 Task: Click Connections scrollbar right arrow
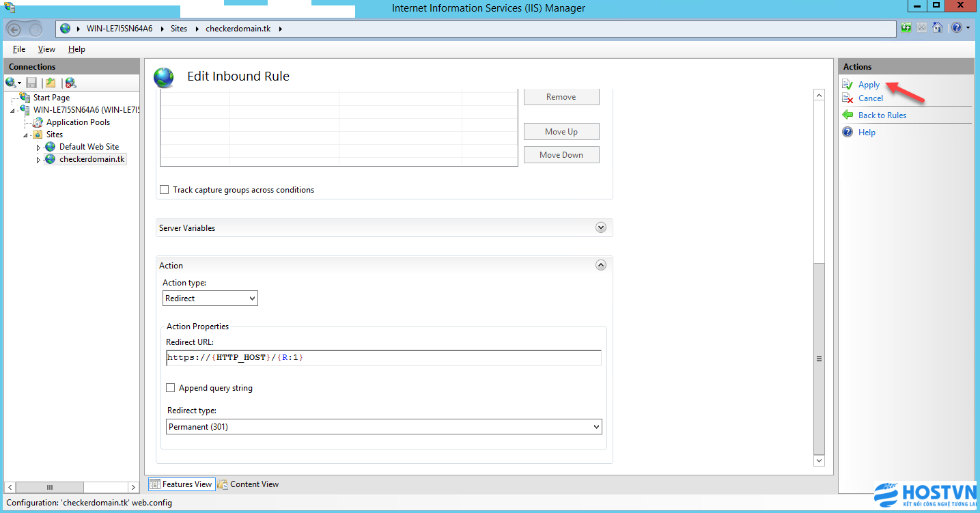(x=133, y=487)
